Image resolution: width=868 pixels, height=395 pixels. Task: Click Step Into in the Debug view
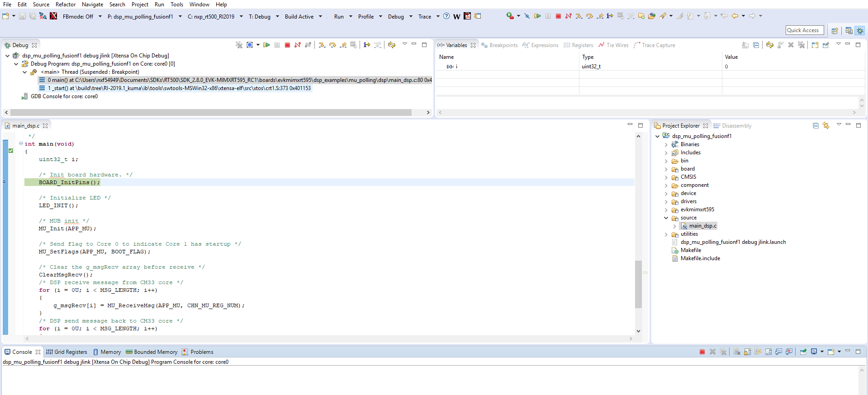[x=322, y=45]
